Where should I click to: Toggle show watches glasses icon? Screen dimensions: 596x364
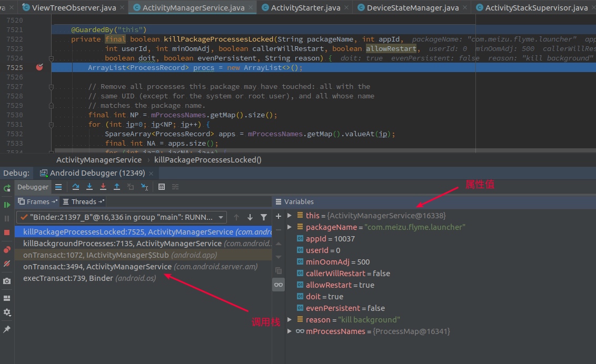click(278, 285)
